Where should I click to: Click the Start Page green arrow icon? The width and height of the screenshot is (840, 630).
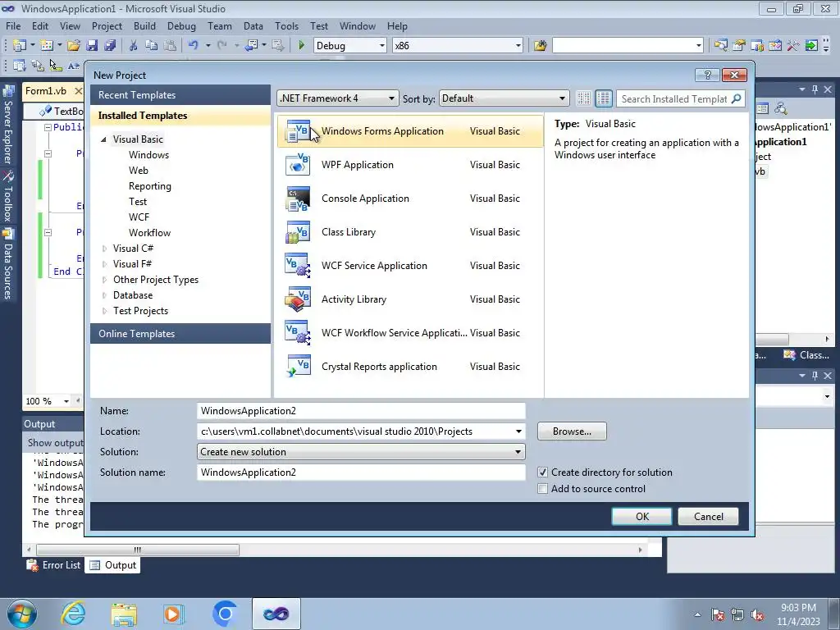(811, 46)
